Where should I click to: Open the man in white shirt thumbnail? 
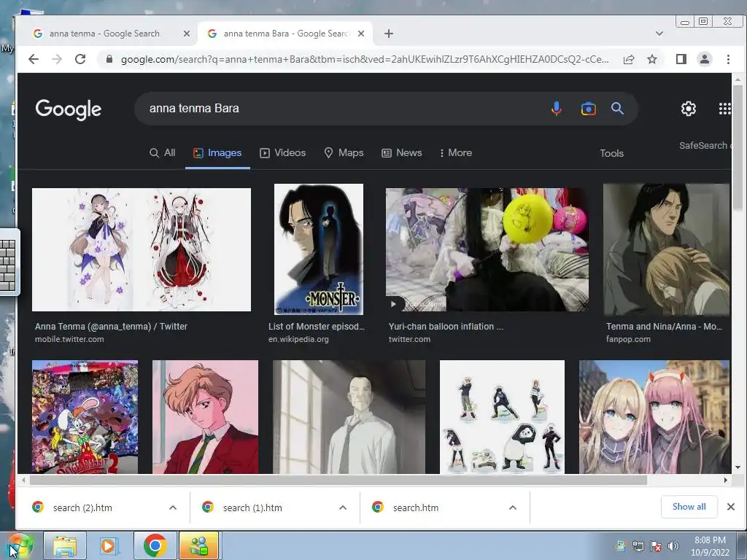(349, 416)
